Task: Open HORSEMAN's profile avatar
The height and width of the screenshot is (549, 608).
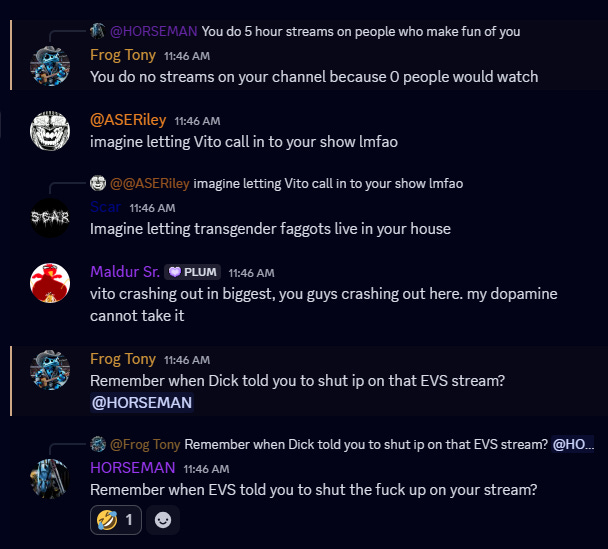Action: coord(50,479)
